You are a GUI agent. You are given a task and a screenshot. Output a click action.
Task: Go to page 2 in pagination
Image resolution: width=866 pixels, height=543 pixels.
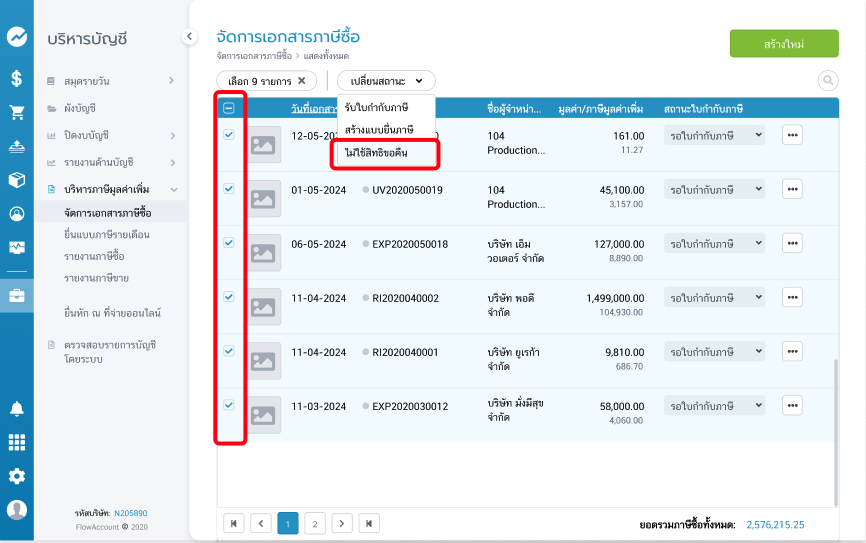(314, 523)
